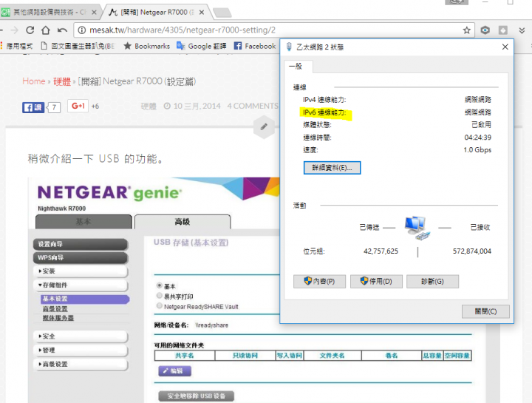
Task: Select the shared printing radio option
Action: tap(159, 296)
